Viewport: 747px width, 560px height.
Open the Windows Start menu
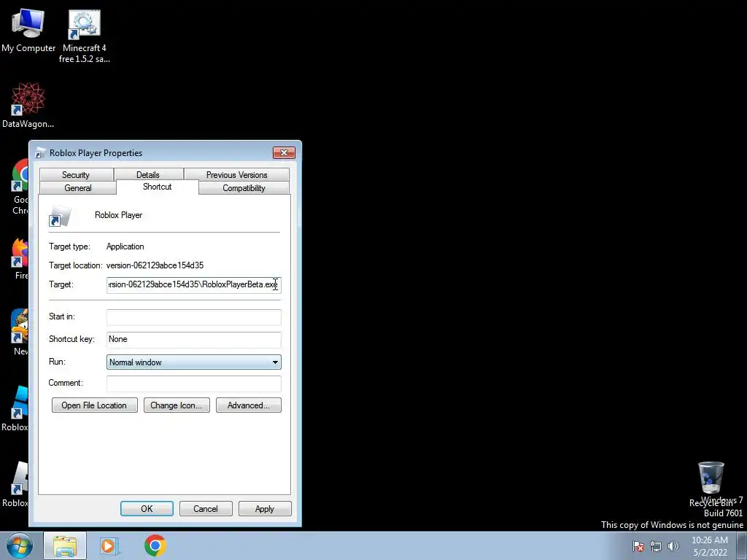pyautogui.click(x=20, y=545)
